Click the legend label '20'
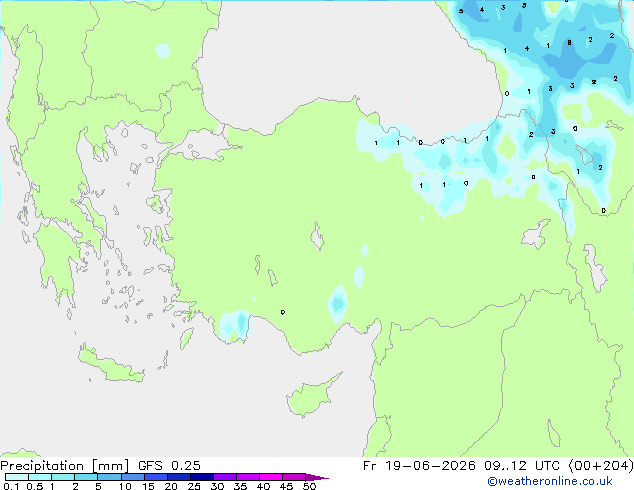This screenshot has width=634, height=490. click(x=171, y=486)
